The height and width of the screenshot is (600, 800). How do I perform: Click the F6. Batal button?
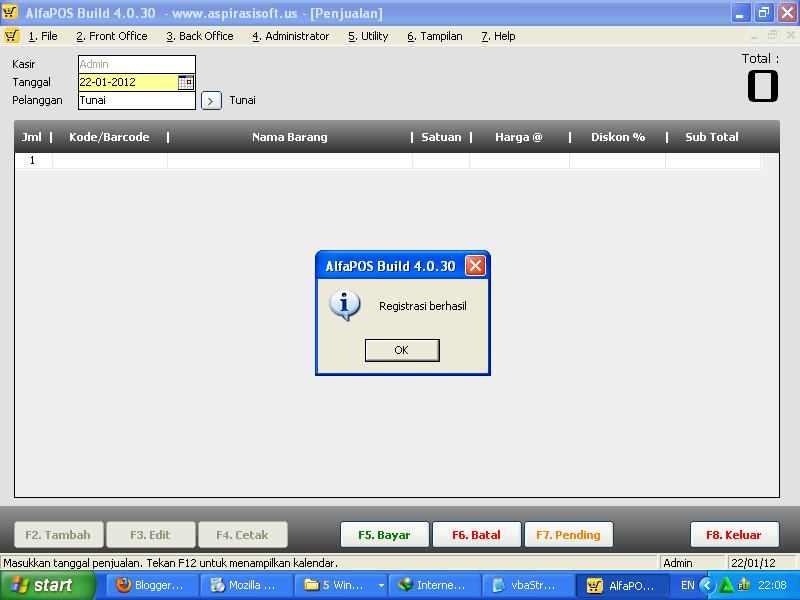(477, 535)
